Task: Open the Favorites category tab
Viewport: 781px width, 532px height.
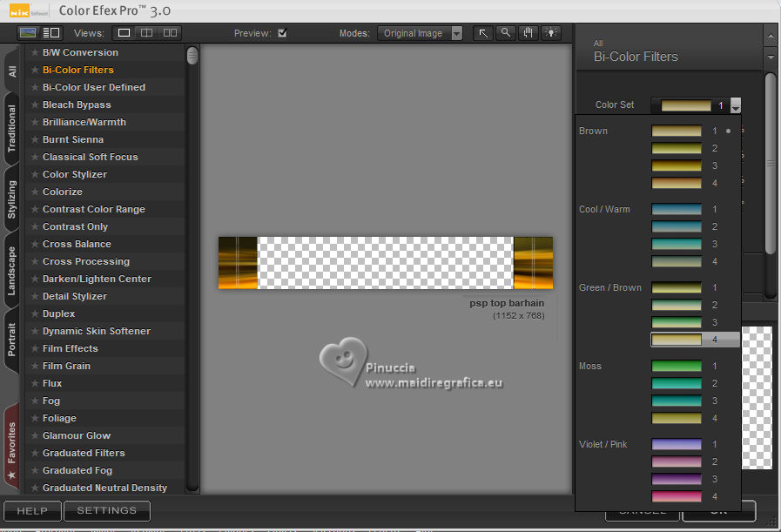Action: pos(12,446)
